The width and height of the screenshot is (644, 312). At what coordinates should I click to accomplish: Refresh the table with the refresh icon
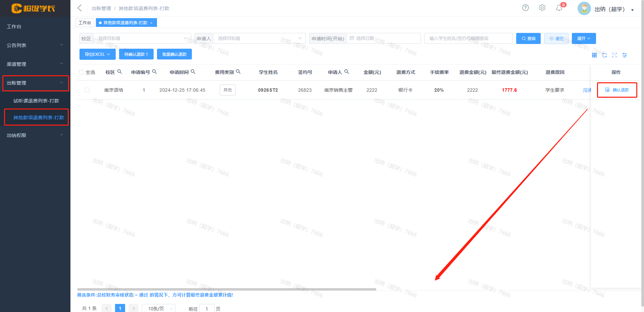coord(604,55)
